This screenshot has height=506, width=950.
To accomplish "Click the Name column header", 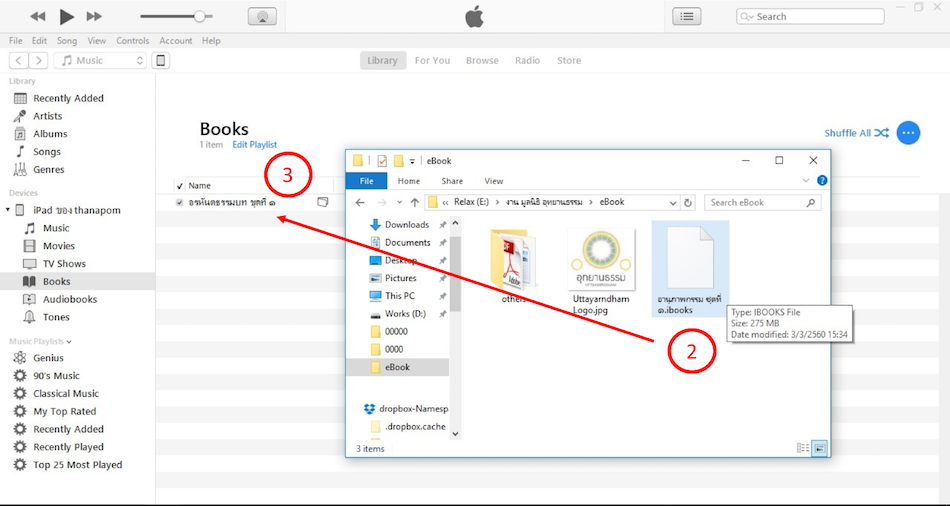I will [199, 185].
